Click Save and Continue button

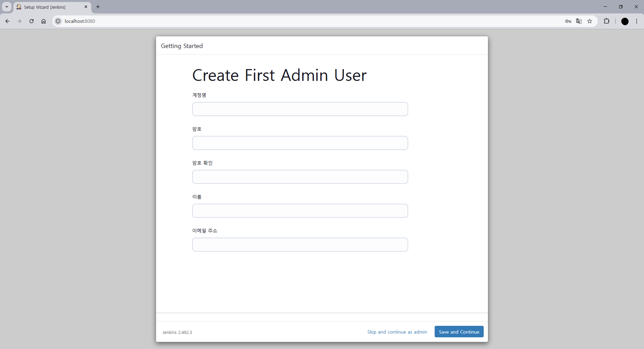point(459,332)
